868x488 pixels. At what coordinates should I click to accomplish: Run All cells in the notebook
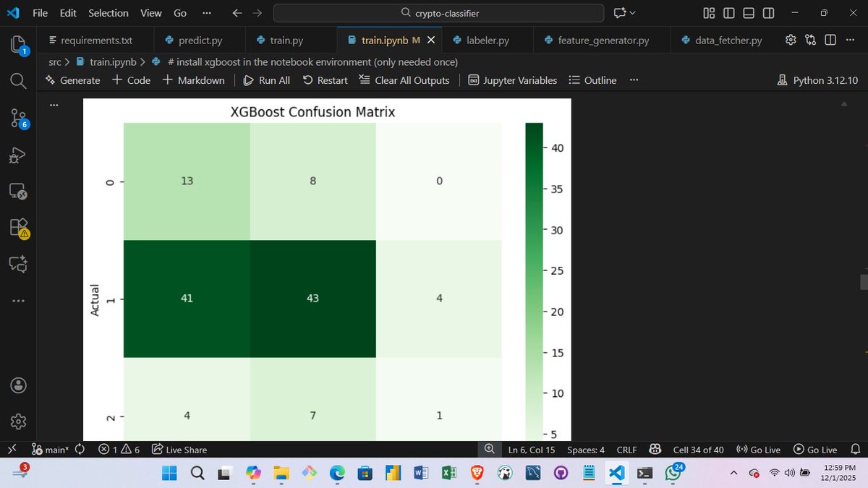coord(266,80)
